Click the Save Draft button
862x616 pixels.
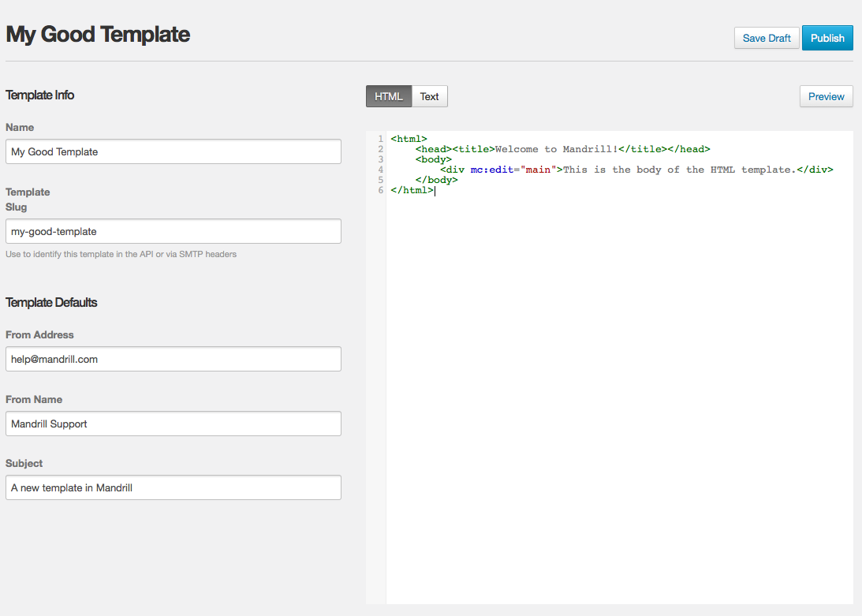(x=767, y=38)
